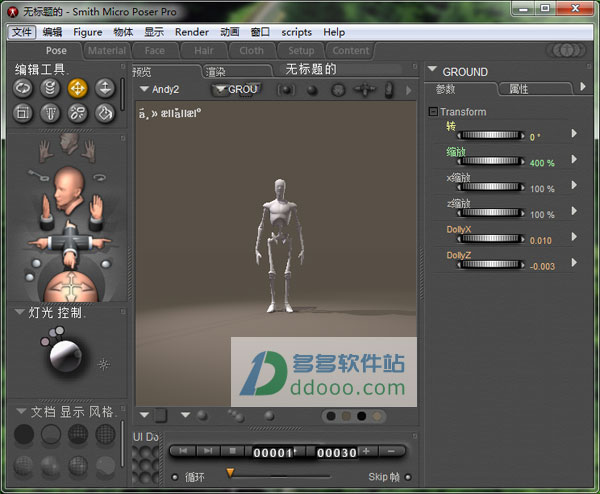This screenshot has width=600, height=494.
Task: Stop animation playback
Action: point(232,451)
